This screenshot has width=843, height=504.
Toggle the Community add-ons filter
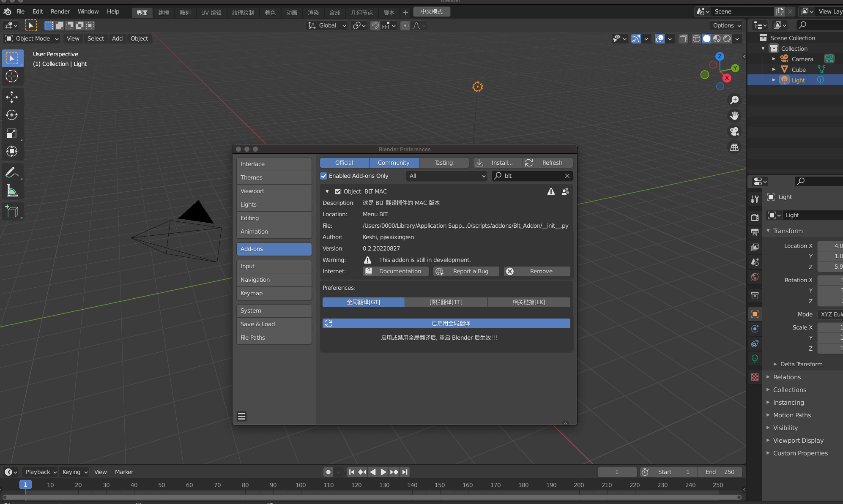(394, 163)
